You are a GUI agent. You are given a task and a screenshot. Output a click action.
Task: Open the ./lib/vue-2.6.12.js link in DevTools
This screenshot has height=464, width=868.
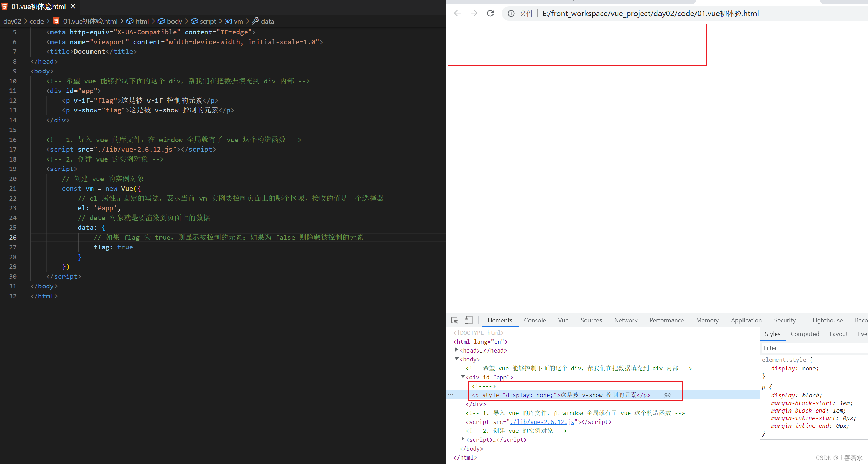(542, 422)
